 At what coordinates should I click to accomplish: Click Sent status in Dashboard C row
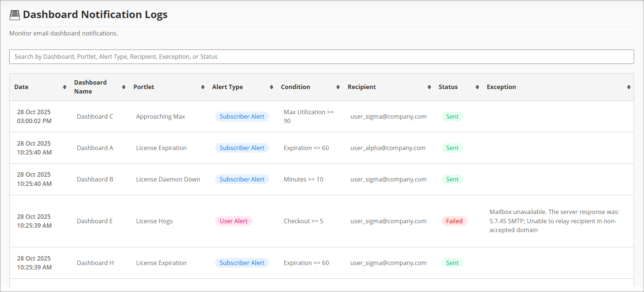point(452,116)
